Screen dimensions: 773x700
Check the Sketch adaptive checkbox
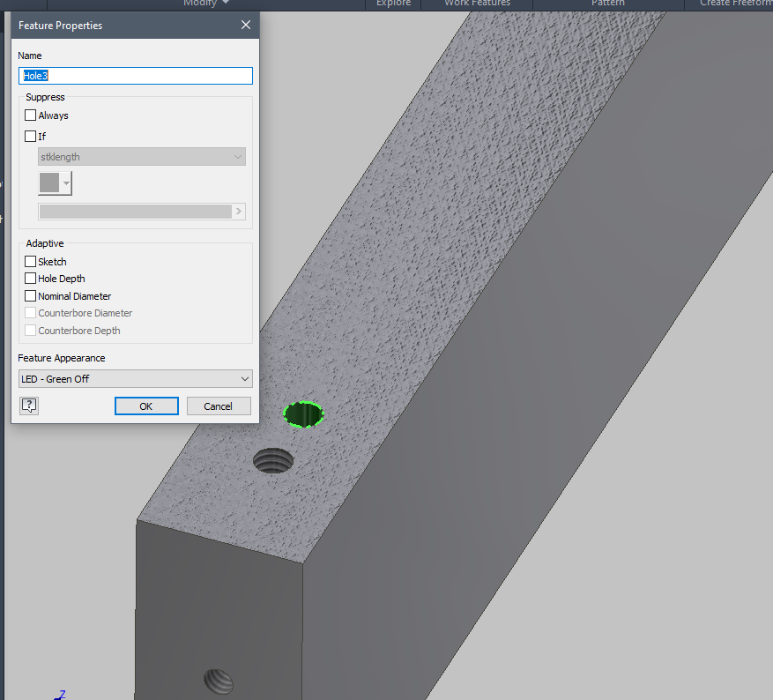coord(30,261)
